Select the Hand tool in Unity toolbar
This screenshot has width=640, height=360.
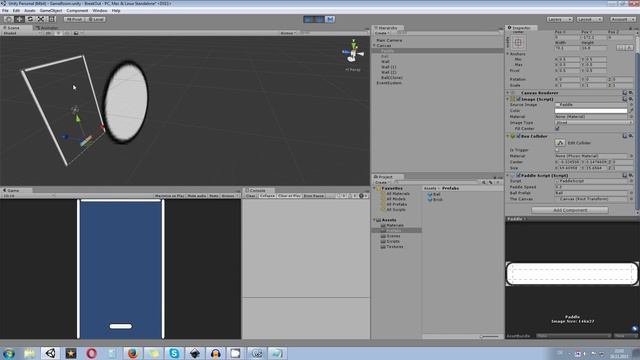coord(8,19)
